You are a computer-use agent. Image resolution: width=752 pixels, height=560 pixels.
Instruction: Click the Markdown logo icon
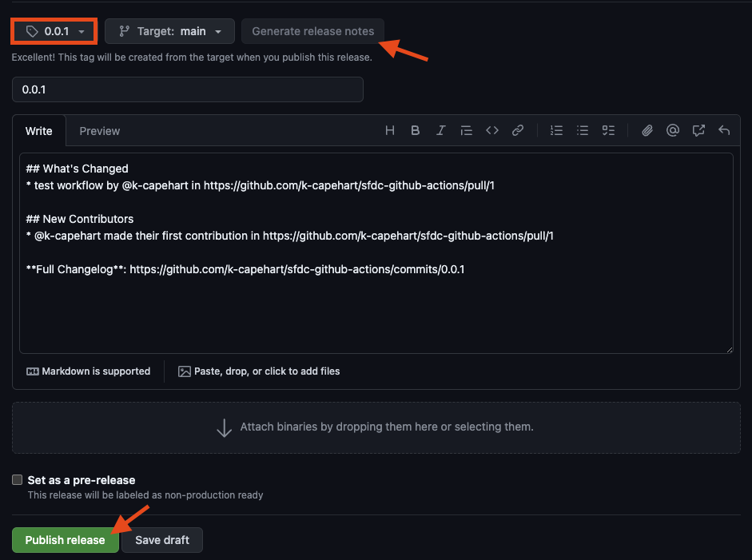pyautogui.click(x=33, y=371)
